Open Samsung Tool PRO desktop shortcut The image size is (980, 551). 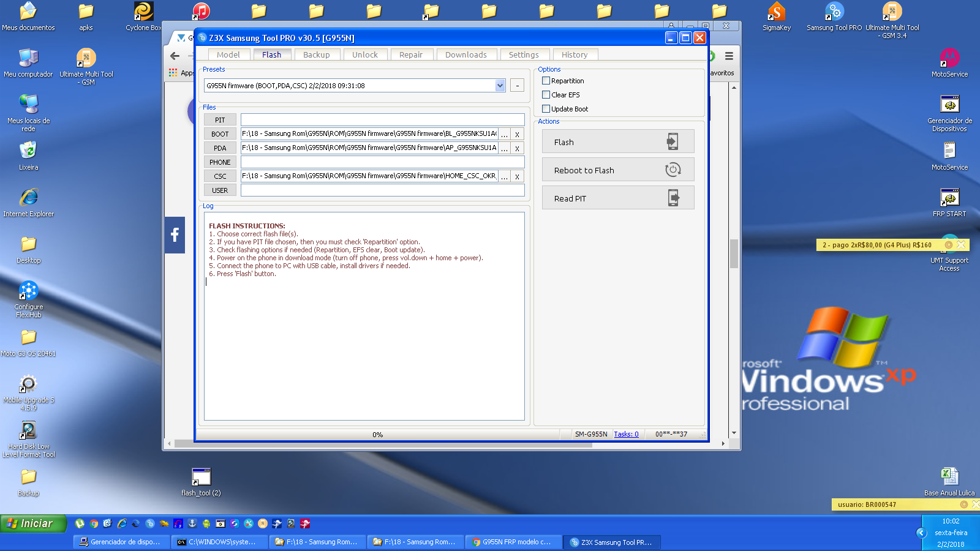(834, 17)
